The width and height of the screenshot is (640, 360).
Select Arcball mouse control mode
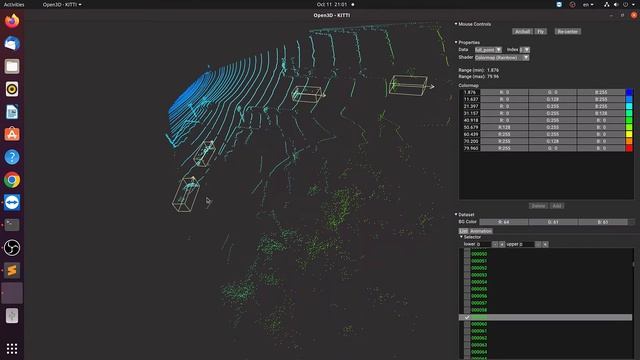522,31
